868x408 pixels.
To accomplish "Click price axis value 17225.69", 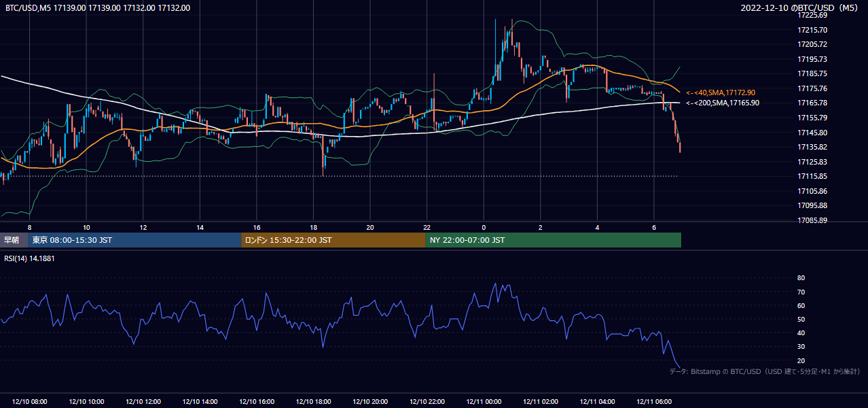I will coord(812,15).
